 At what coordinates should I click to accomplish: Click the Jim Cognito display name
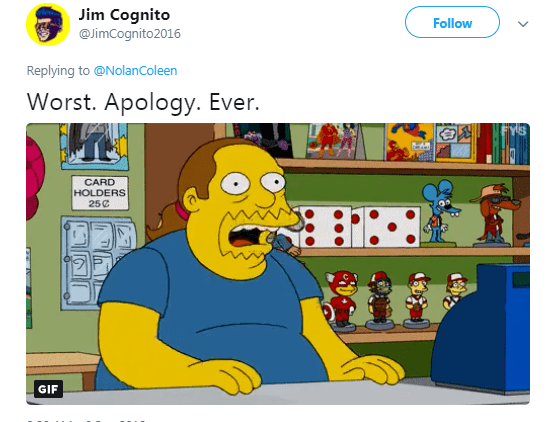pos(124,15)
